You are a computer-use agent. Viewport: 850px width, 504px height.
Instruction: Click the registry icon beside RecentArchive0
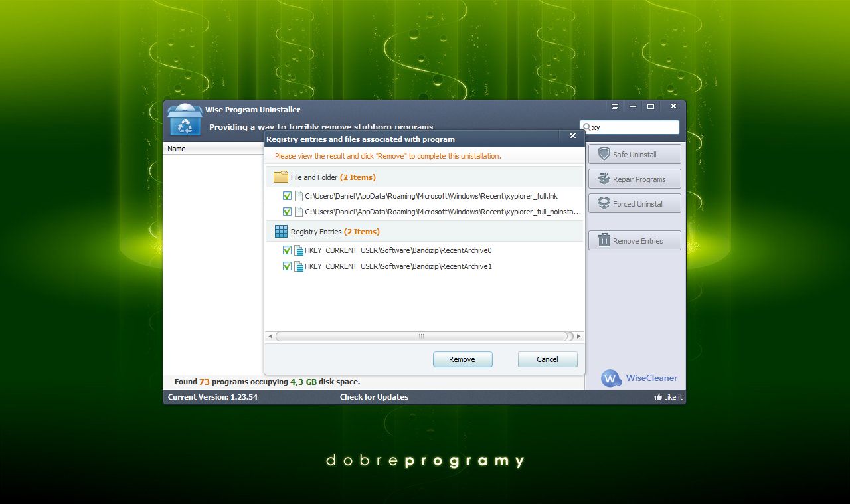(x=299, y=250)
